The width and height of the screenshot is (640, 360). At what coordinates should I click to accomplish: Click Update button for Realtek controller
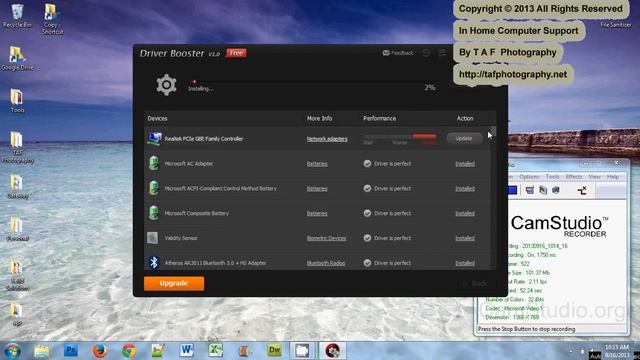464,138
